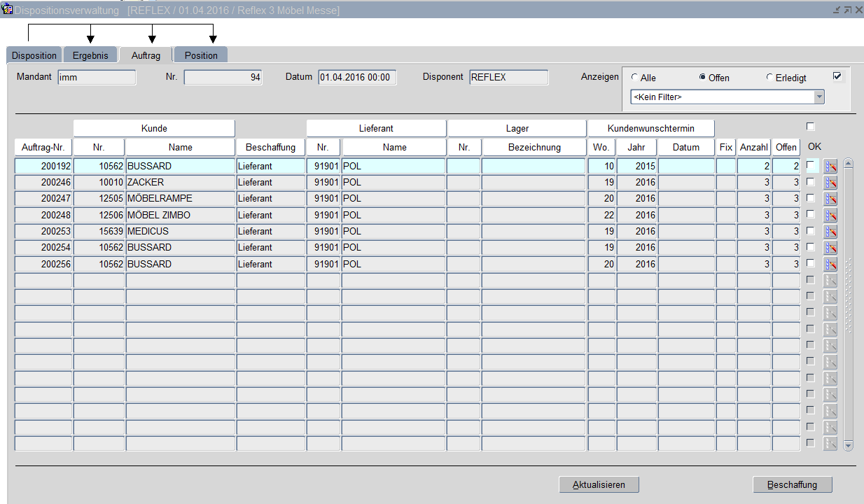
Task: Select the Erledigt radio option
Action: coord(770,78)
